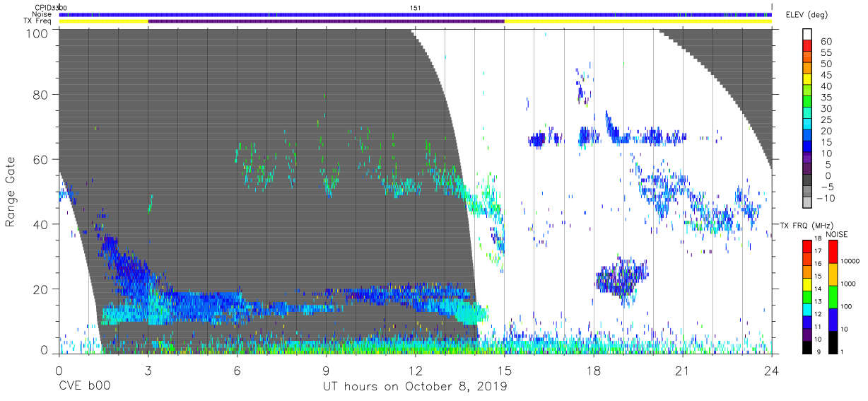Click the yellow TX FRQ swatch between 14 and 15
This screenshot has height=401, width=868.
(807, 284)
